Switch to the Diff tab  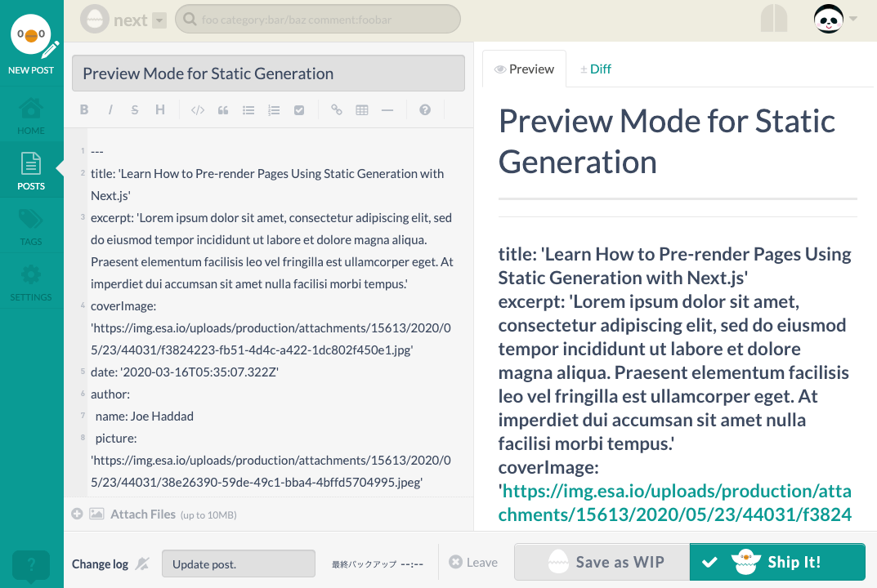click(595, 69)
